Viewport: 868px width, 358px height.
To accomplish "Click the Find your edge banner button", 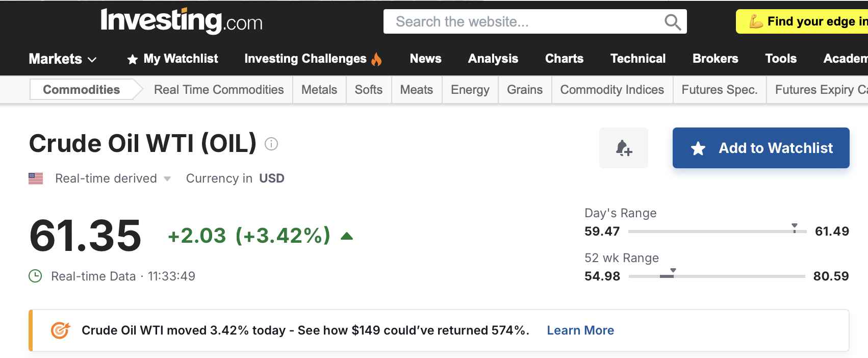I will (806, 21).
